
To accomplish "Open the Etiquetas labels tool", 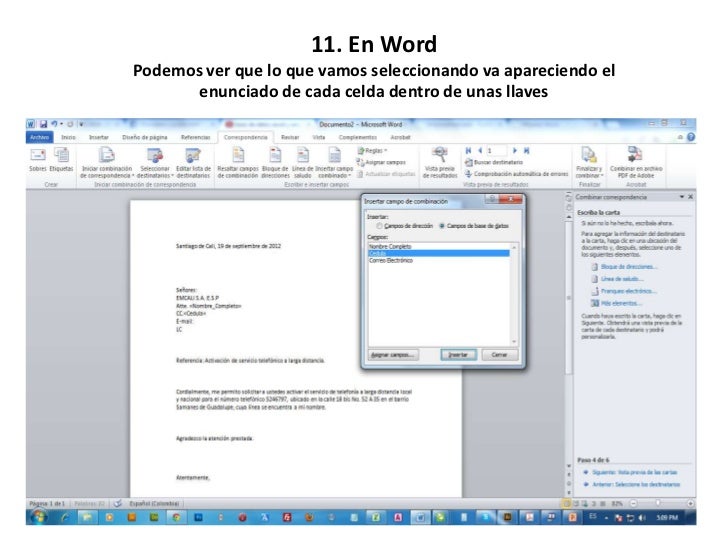I will (61, 160).
